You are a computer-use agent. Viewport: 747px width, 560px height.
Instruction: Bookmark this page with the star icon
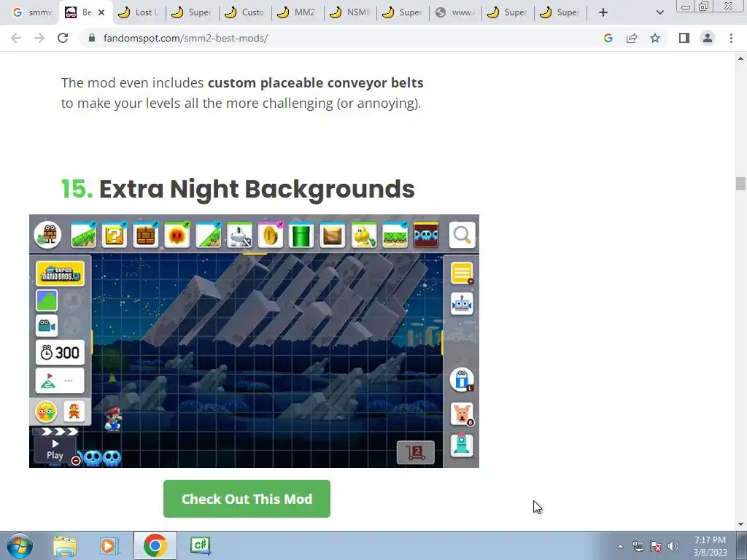pyautogui.click(x=655, y=38)
